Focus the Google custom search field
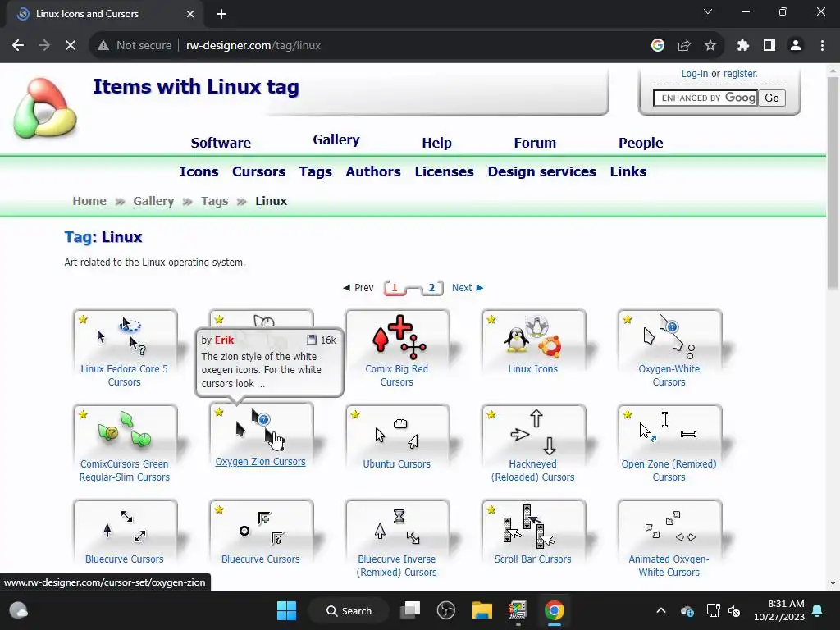Viewport: 840px width, 630px height. (705, 98)
